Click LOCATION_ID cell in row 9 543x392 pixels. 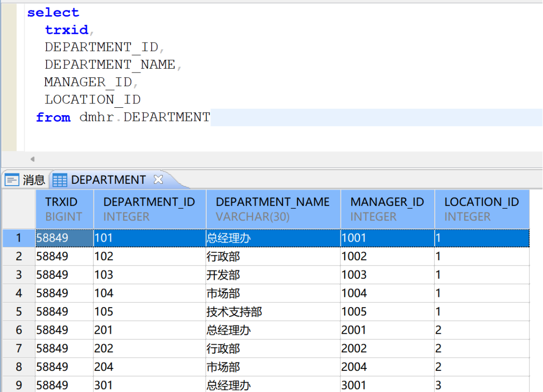click(482, 385)
